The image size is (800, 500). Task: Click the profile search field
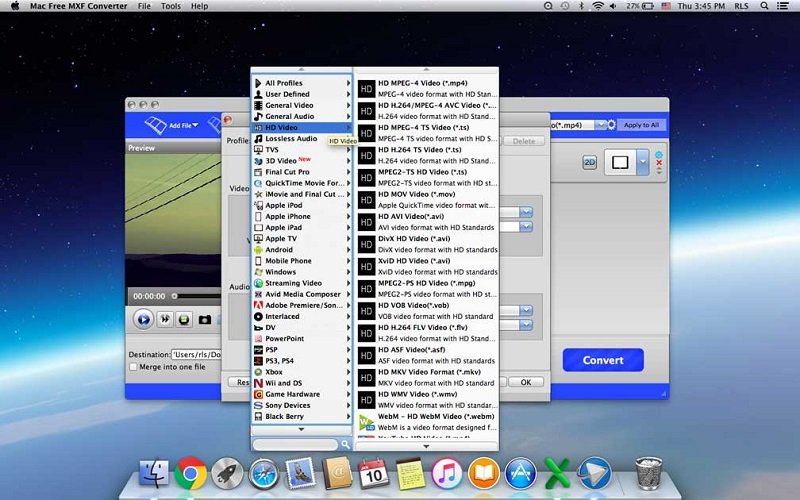[295, 444]
